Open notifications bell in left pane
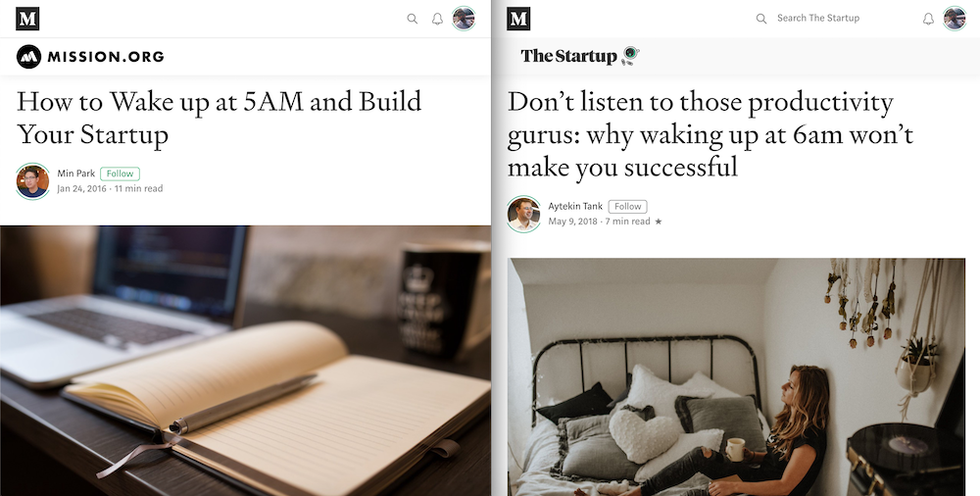Viewport: 980px width, 496px height. tap(437, 19)
